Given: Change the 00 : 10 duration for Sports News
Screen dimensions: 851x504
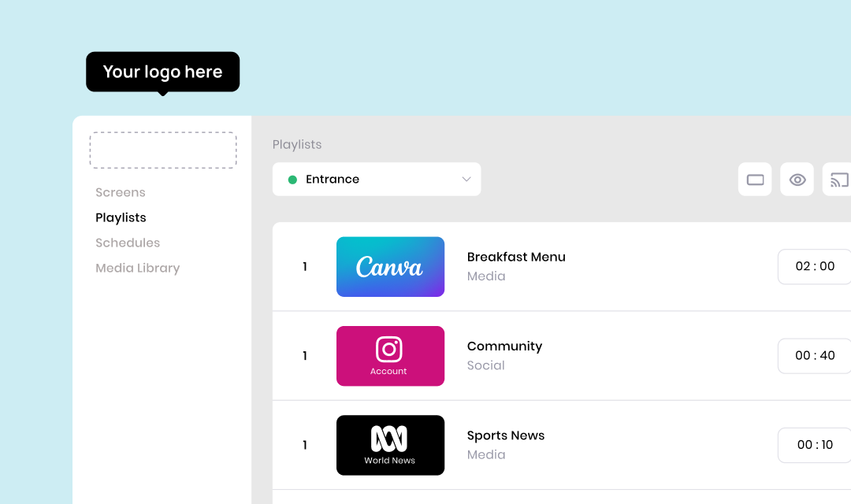Looking at the screenshot, I should (x=814, y=445).
